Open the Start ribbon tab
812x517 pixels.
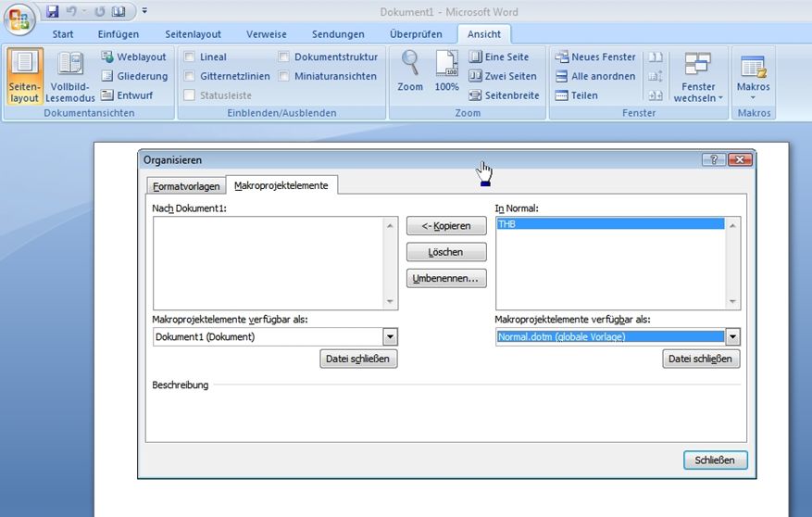[63, 34]
